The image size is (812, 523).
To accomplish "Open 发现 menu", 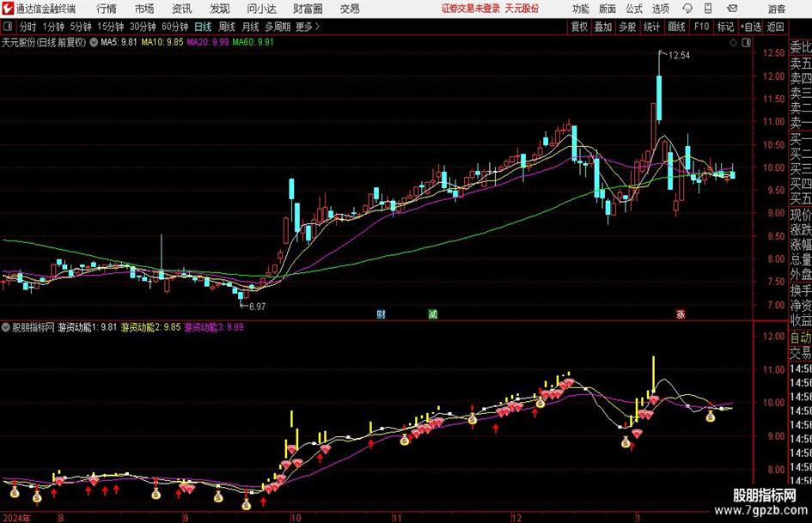I will [x=220, y=9].
